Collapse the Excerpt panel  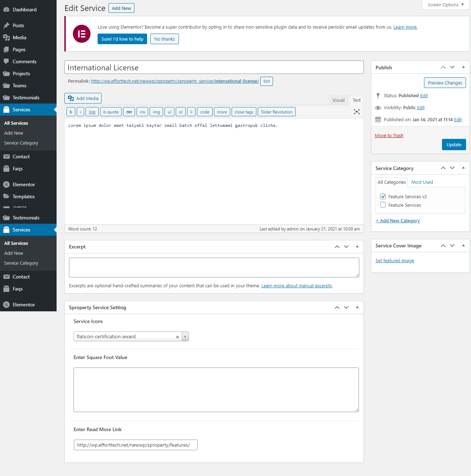pyautogui.click(x=357, y=247)
